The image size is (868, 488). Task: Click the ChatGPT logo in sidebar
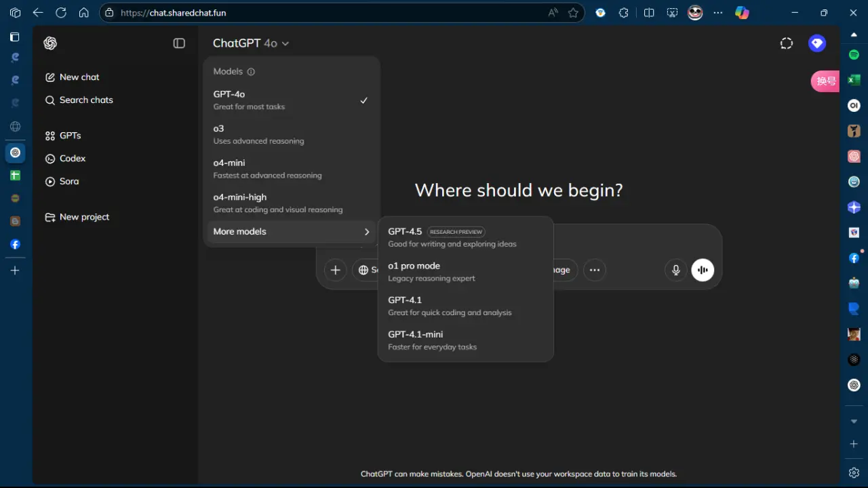point(50,43)
